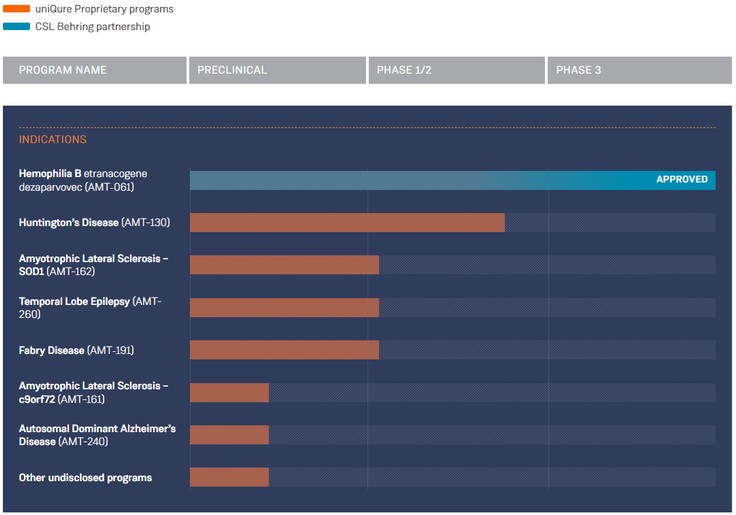Screen dimensions: 736x515
Task: Select the PHASE 1/2 column header
Action: (x=455, y=70)
